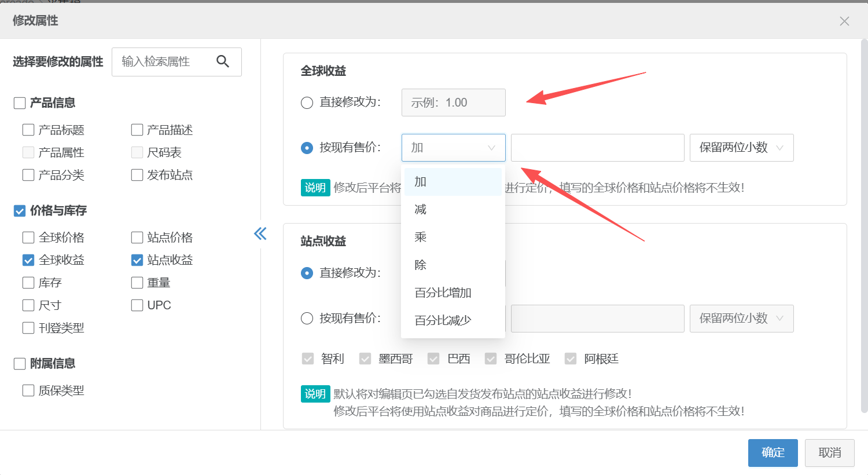Pick 百分比减少 in the dropdown menu
The width and height of the screenshot is (868, 475).
pos(443,320)
